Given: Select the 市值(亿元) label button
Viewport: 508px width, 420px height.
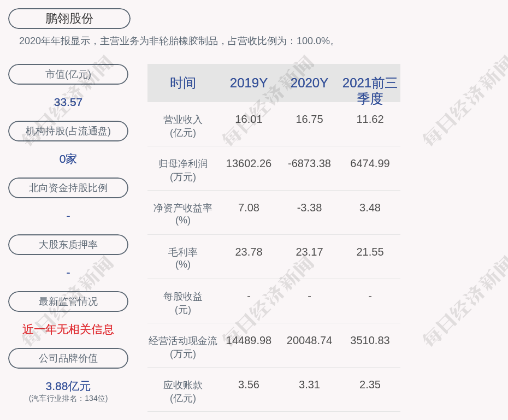Looking at the screenshot, I should click(x=68, y=74).
